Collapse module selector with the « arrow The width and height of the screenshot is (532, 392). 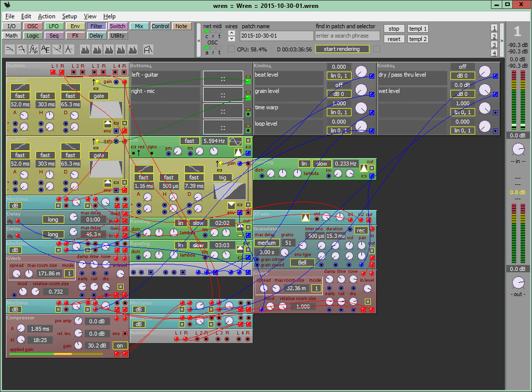point(199,41)
